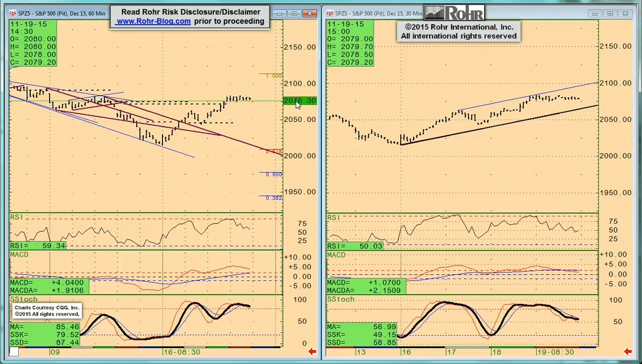The image size is (642, 364).
Task: Select the RSI label in 30 Min chart
Action: [x=334, y=217]
